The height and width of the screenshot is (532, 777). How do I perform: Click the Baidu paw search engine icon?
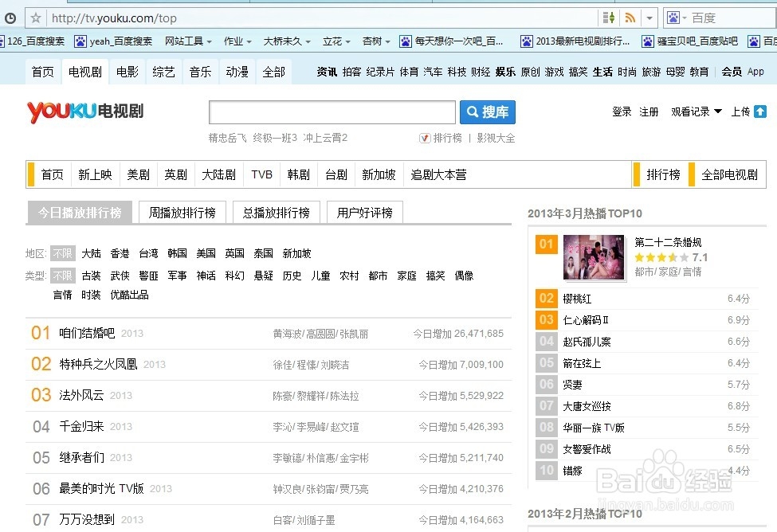673,18
